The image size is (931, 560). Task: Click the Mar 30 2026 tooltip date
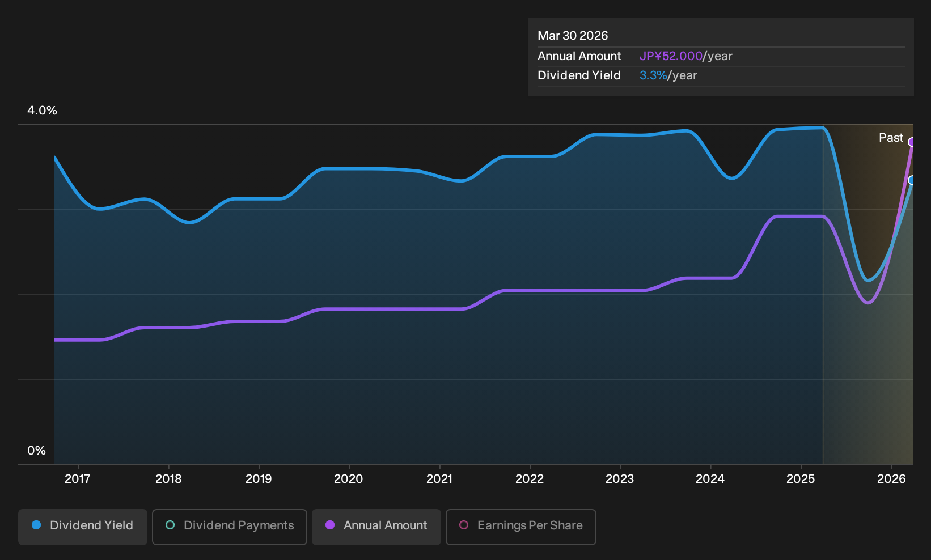pyautogui.click(x=573, y=36)
